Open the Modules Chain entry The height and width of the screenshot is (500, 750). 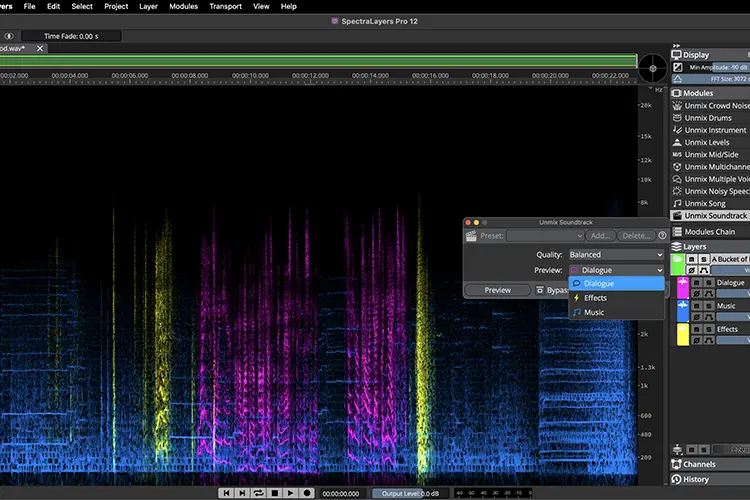(x=710, y=232)
